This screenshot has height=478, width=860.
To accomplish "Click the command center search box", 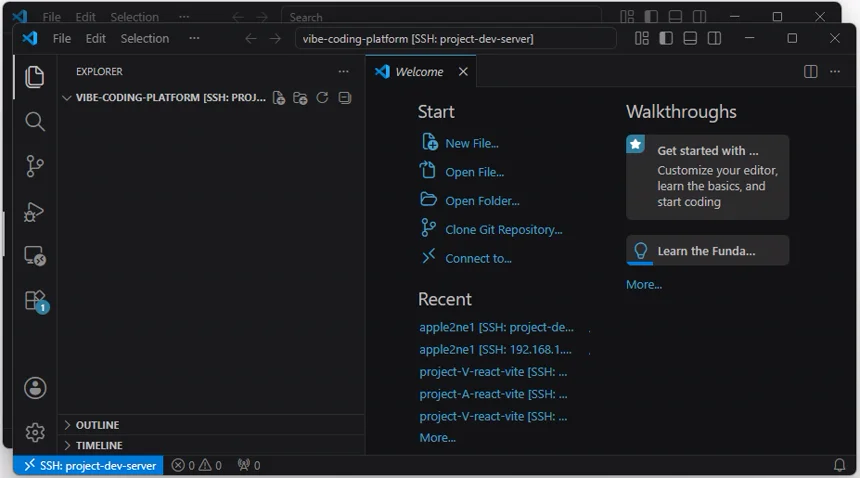I will point(455,39).
